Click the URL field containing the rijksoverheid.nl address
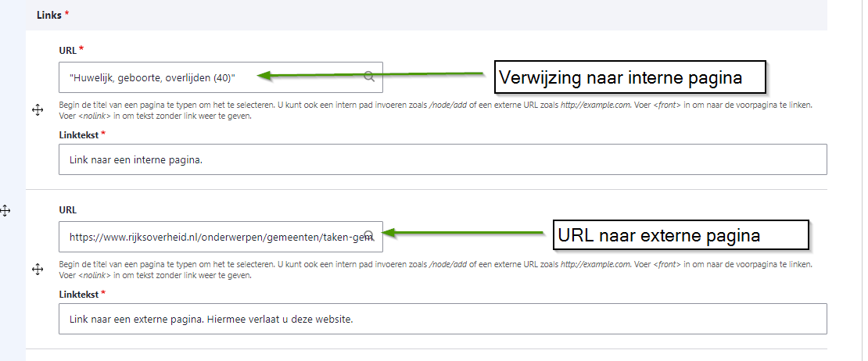Image resolution: width=868 pixels, height=361 pixels. [211, 236]
